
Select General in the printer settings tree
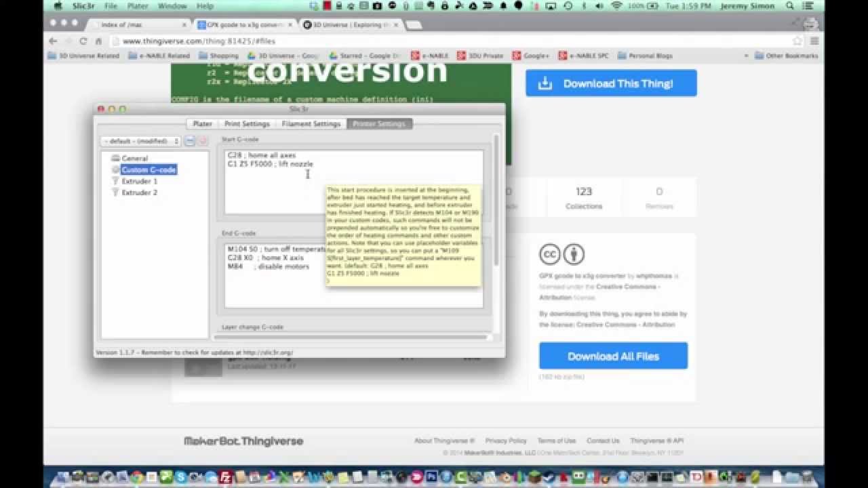coord(129,158)
